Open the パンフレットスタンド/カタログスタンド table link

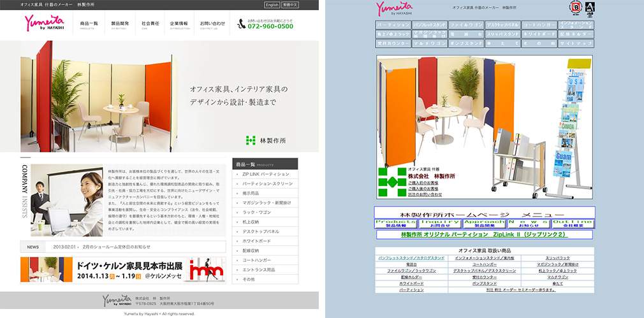(x=411, y=258)
